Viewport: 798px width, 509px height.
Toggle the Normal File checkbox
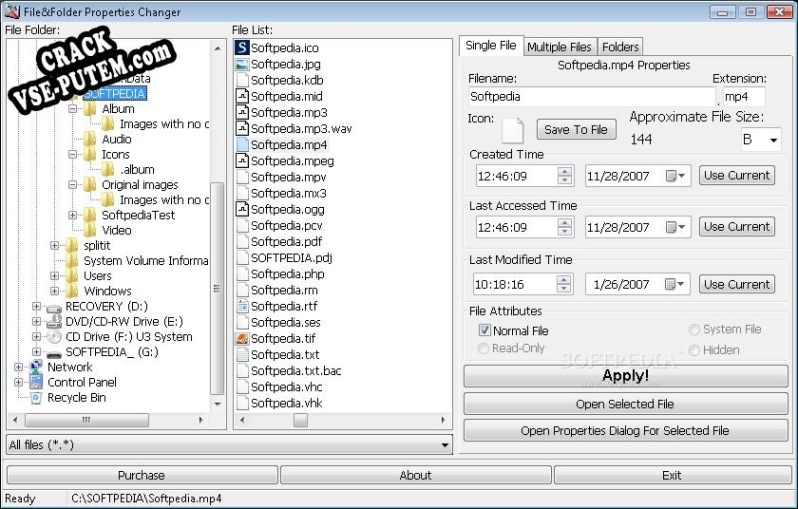484,330
